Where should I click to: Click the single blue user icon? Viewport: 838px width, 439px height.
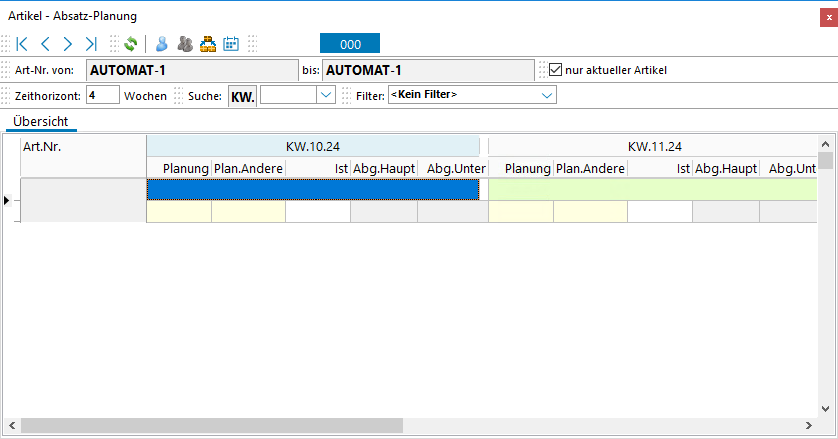click(161, 44)
